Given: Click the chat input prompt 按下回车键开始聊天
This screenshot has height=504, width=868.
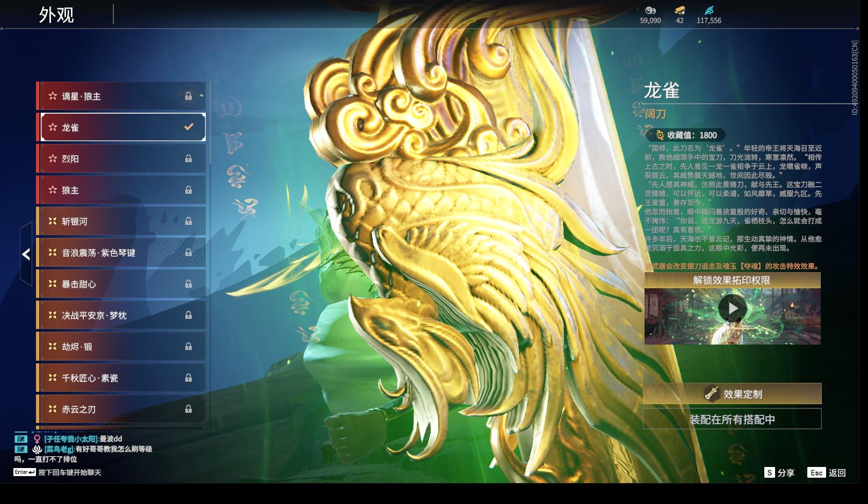Looking at the screenshot, I should (x=69, y=473).
